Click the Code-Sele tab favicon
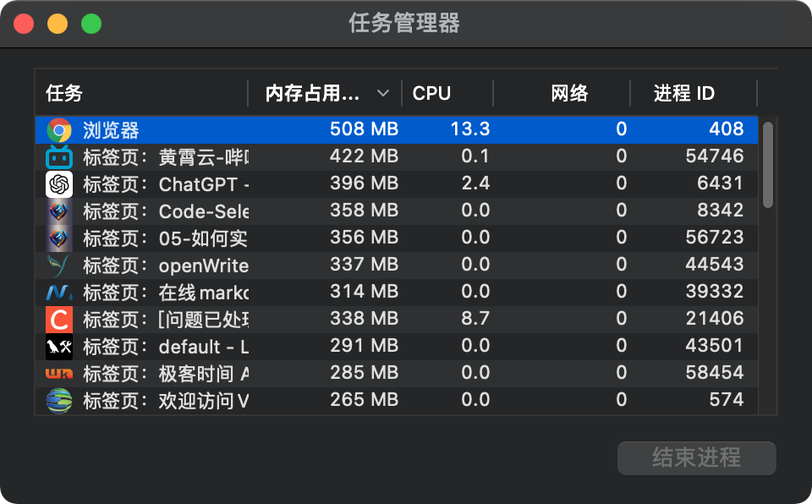Image resolution: width=812 pixels, height=504 pixels. [x=59, y=211]
